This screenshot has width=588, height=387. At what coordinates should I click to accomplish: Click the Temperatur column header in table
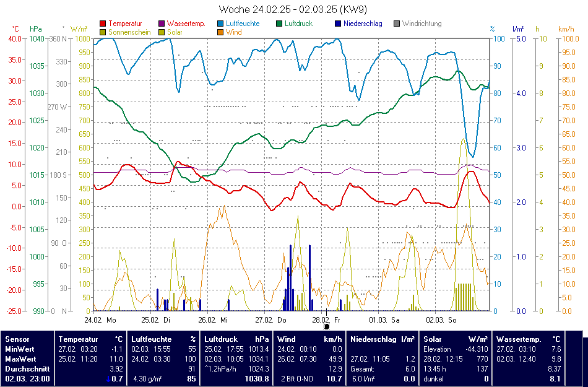(x=79, y=339)
